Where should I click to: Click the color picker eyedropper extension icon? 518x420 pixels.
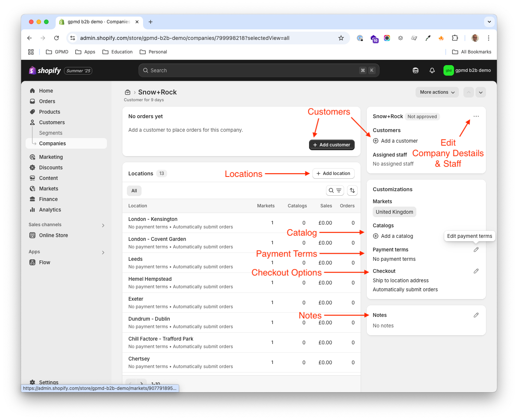tap(428, 38)
